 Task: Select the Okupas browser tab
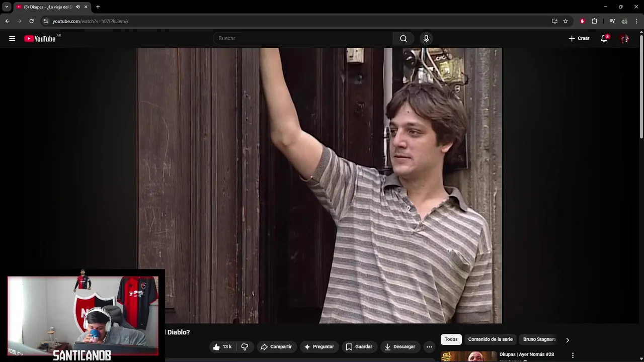[52, 7]
